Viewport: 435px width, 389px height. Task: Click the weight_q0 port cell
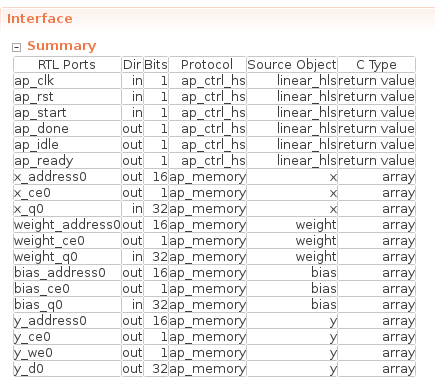[x=67, y=257]
